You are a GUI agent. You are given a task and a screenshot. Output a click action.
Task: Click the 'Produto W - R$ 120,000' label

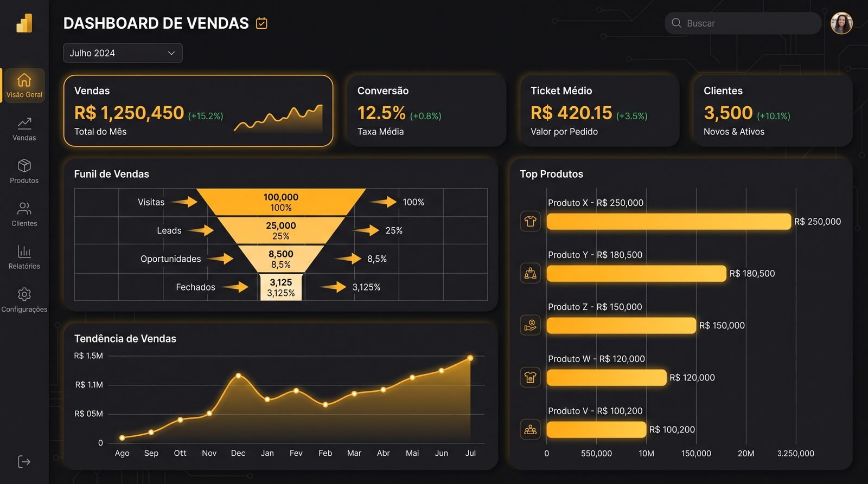click(x=596, y=359)
